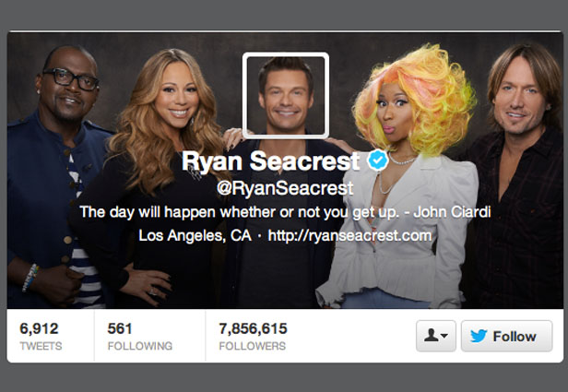Click the person silhouette icon
568x392 pixels.
[431, 336]
